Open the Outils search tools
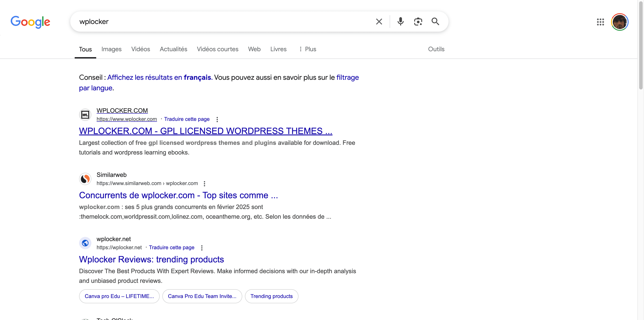 (436, 49)
